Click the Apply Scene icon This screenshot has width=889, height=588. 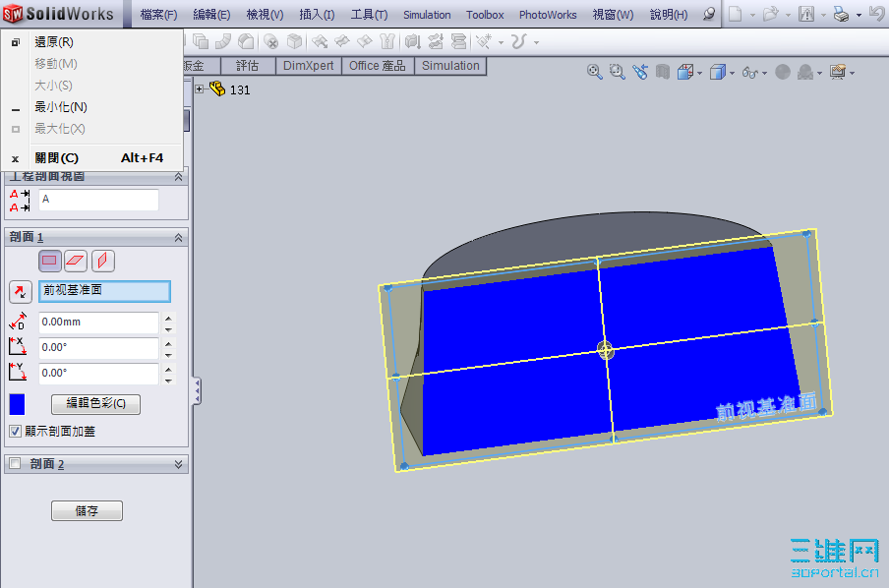805,72
